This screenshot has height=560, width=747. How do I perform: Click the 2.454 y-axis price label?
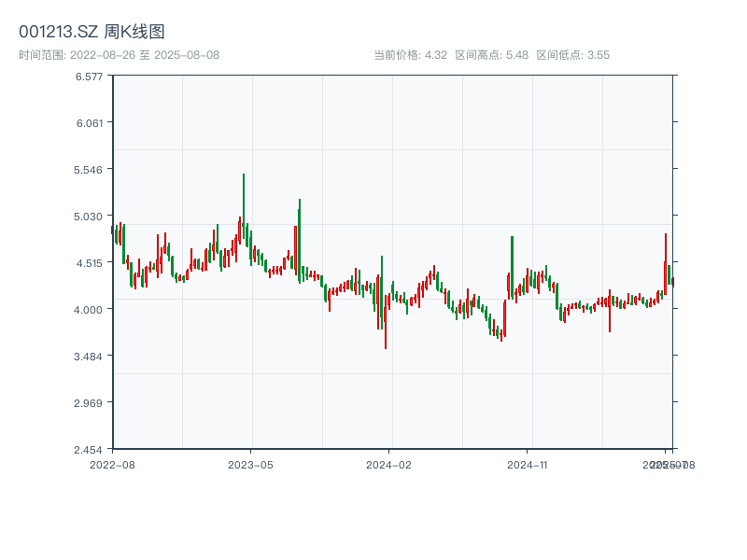click(90, 449)
